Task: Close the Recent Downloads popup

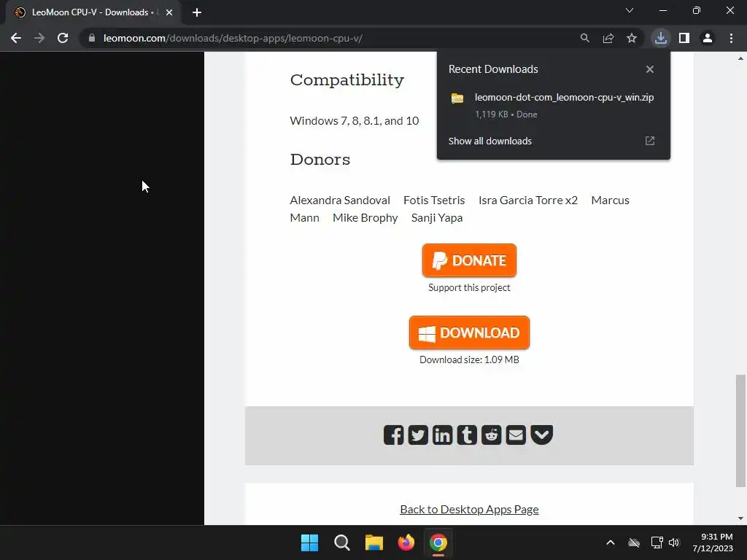Action: coord(650,69)
